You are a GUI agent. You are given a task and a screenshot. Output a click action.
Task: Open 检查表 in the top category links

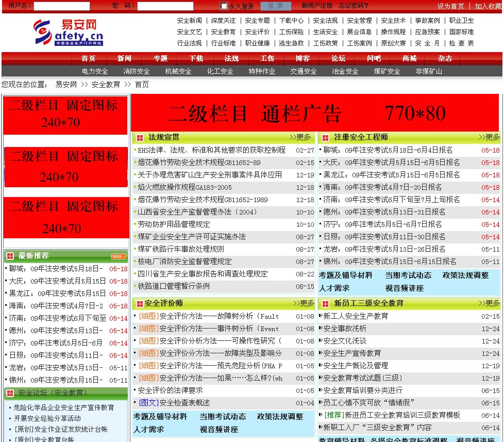click(x=462, y=43)
